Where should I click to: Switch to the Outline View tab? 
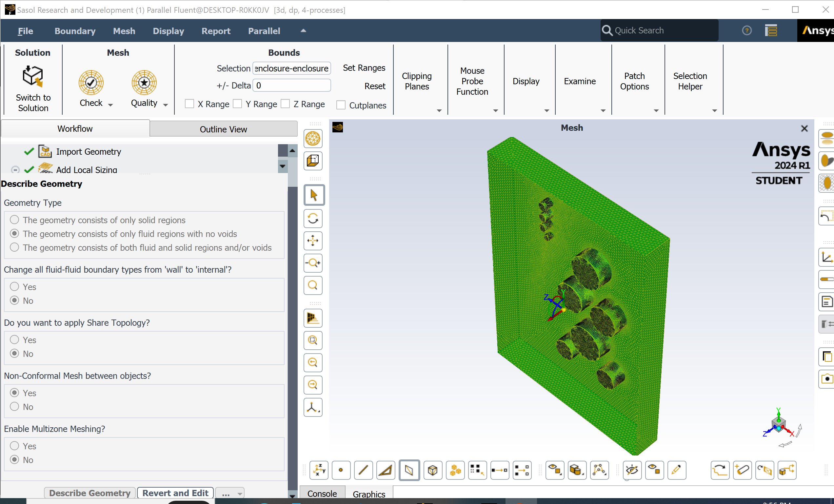223,129
